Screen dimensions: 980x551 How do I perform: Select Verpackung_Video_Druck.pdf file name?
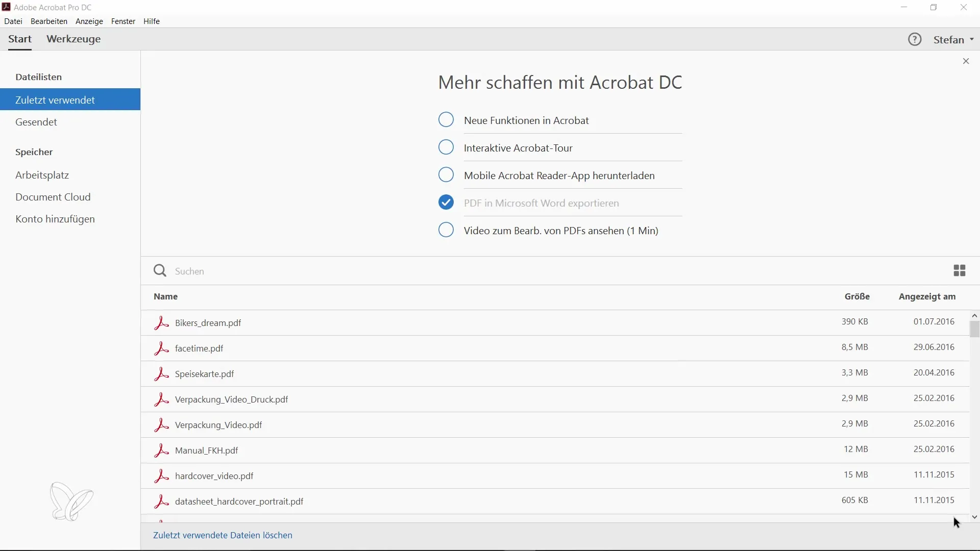[x=231, y=399]
